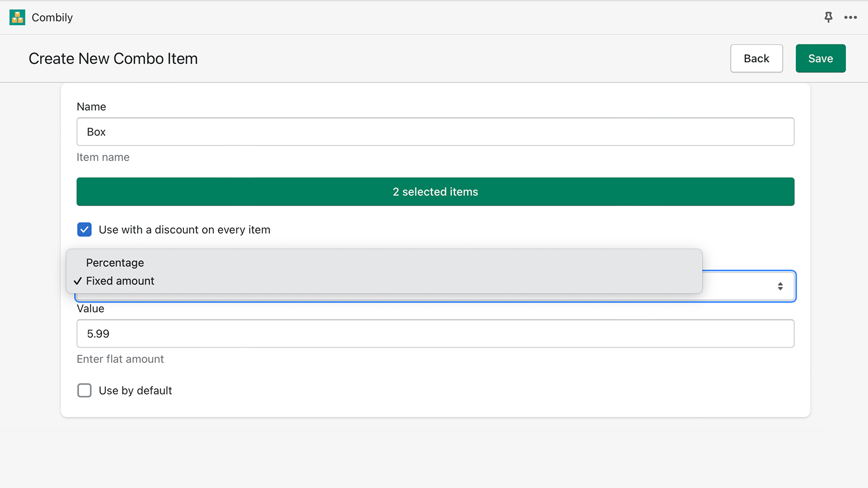Image resolution: width=868 pixels, height=488 pixels.
Task: Pin the Combily app
Action: point(828,17)
